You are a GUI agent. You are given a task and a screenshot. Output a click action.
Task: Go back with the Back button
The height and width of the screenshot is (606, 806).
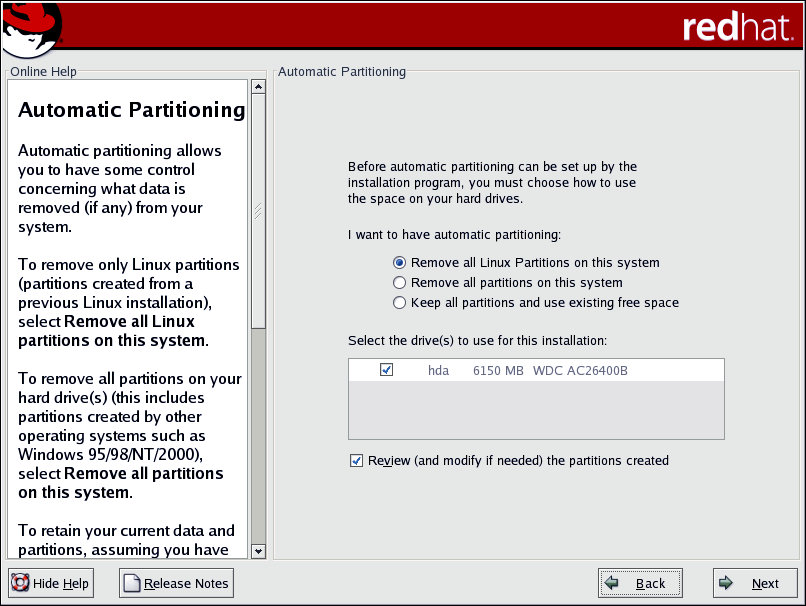pyautogui.click(x=640, y=583)
